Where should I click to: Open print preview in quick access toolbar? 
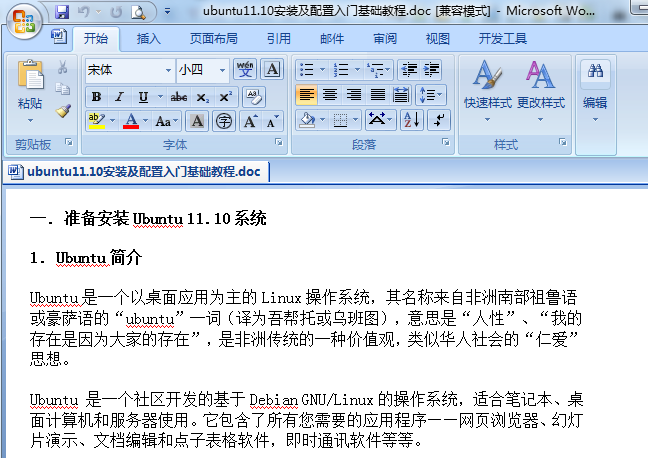click(x=138, y=12)
